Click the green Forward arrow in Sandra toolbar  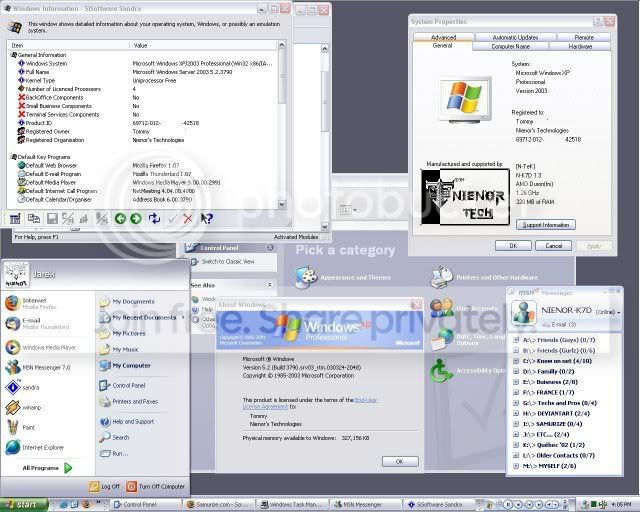click(x=136, y=219)
